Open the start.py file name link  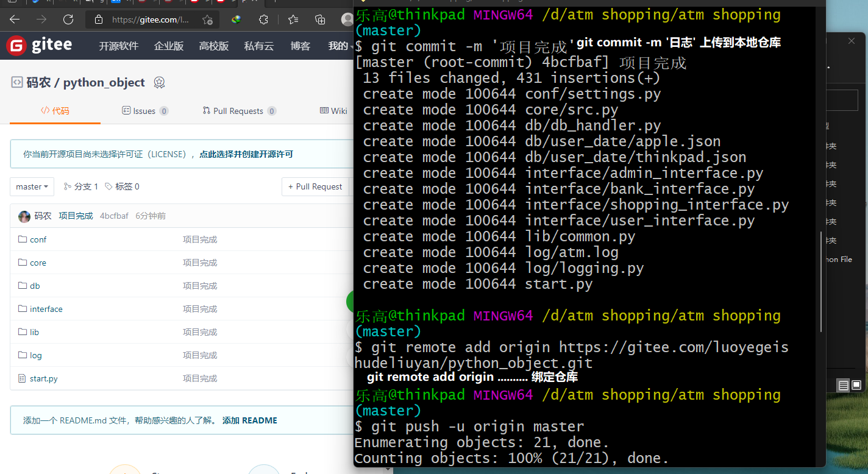point(44,378)
